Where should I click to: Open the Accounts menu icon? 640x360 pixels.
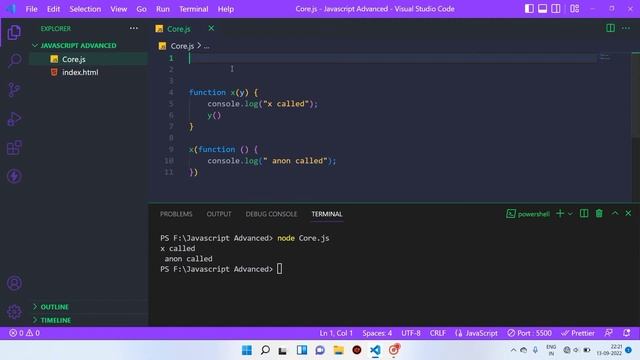tap(14, 283)
